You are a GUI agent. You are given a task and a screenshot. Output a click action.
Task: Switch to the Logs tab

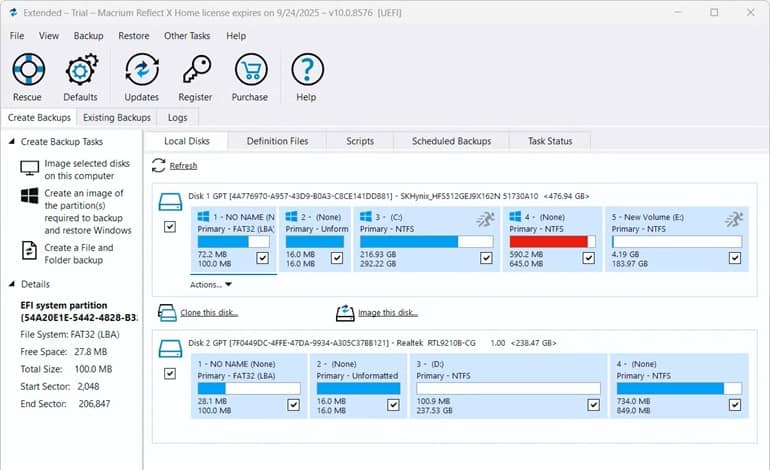[x=177, y=118]
